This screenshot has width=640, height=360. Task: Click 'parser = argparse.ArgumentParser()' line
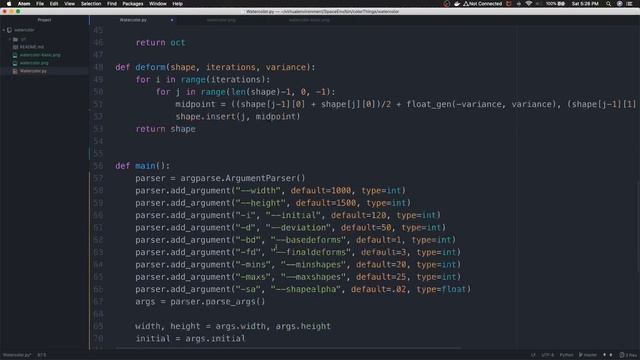click(220, 178)
